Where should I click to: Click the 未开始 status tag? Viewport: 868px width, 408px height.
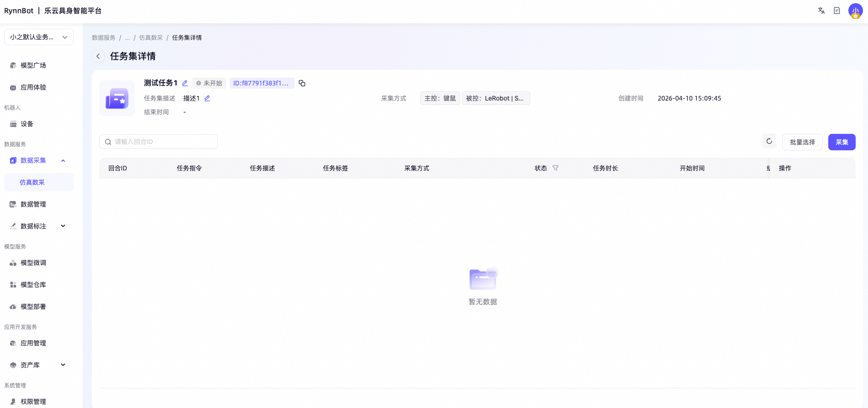[209, 83]
